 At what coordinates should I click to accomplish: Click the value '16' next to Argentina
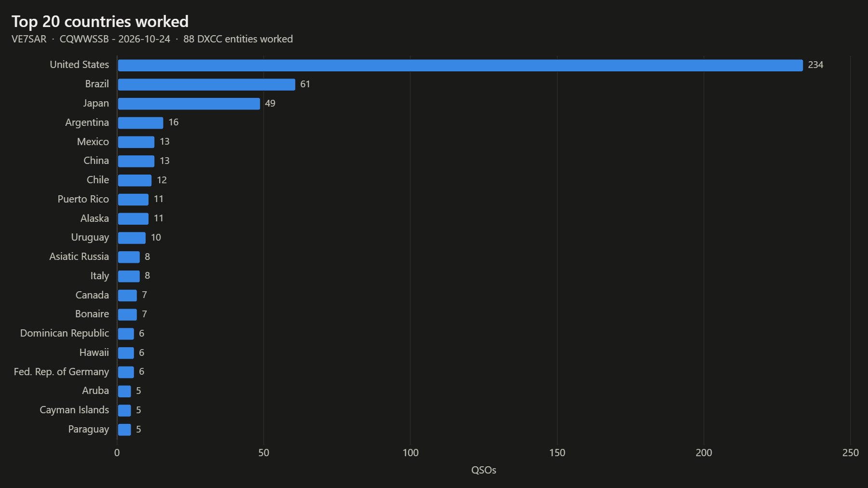174,122
